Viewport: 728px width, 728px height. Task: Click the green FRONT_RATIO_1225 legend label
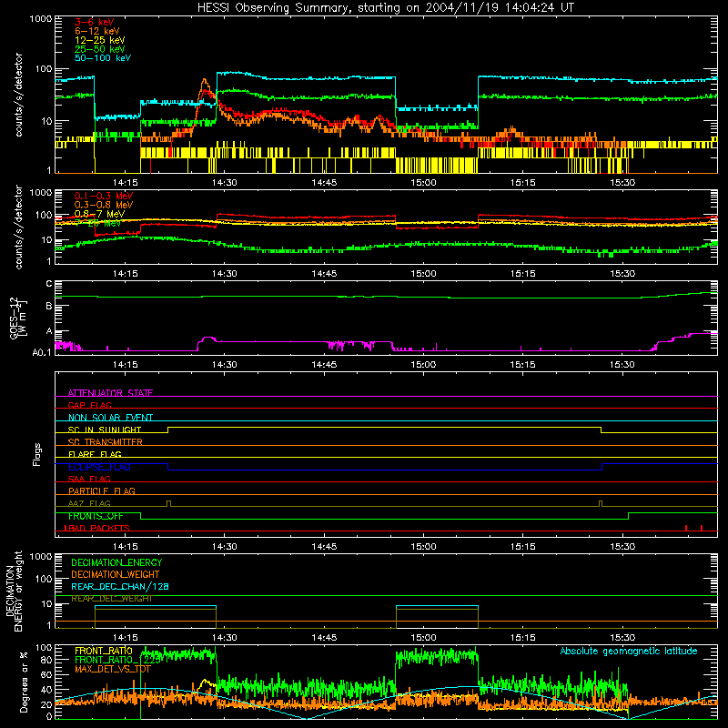pyautogui.click(x=118, y=660)
